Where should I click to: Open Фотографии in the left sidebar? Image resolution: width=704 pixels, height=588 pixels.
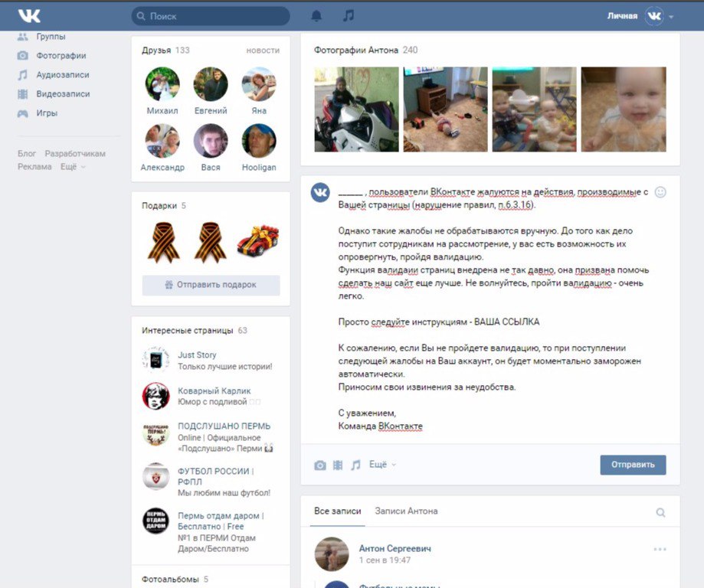61,56
